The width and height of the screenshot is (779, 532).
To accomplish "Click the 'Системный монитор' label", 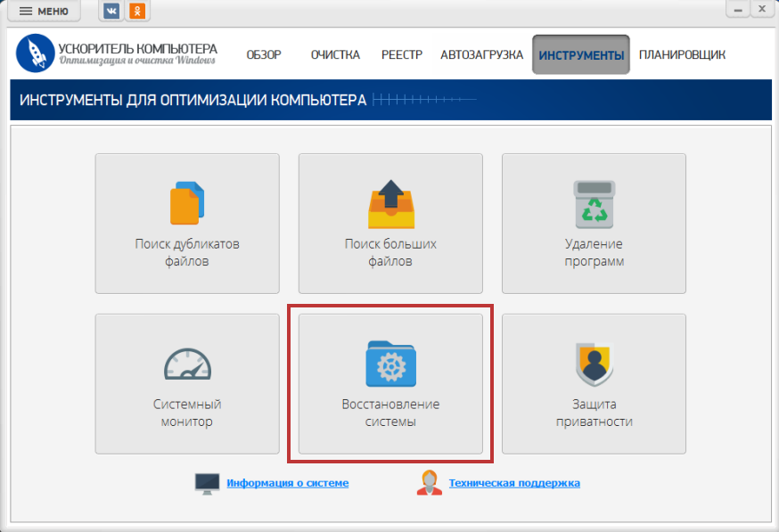I will [x=187, y=413].
